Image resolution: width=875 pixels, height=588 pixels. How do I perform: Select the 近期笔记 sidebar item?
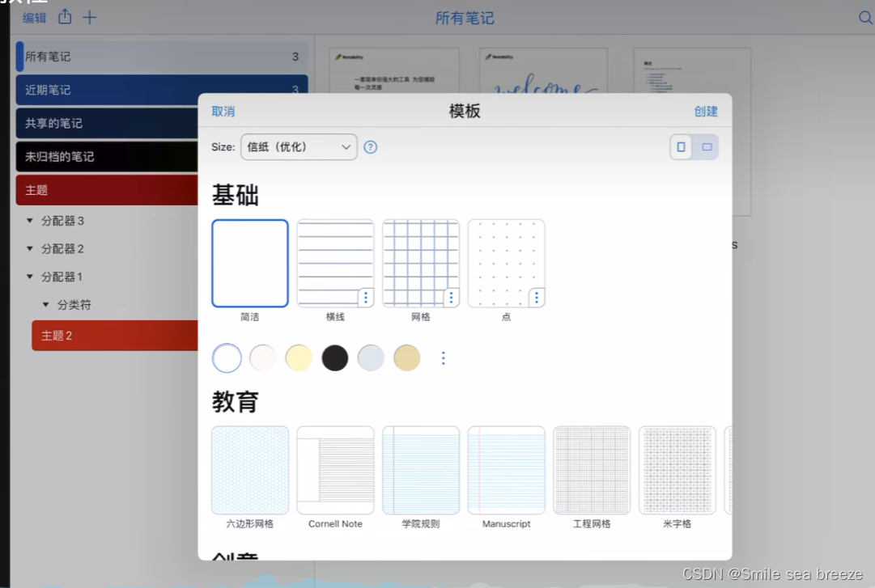(x=162, y=90)
